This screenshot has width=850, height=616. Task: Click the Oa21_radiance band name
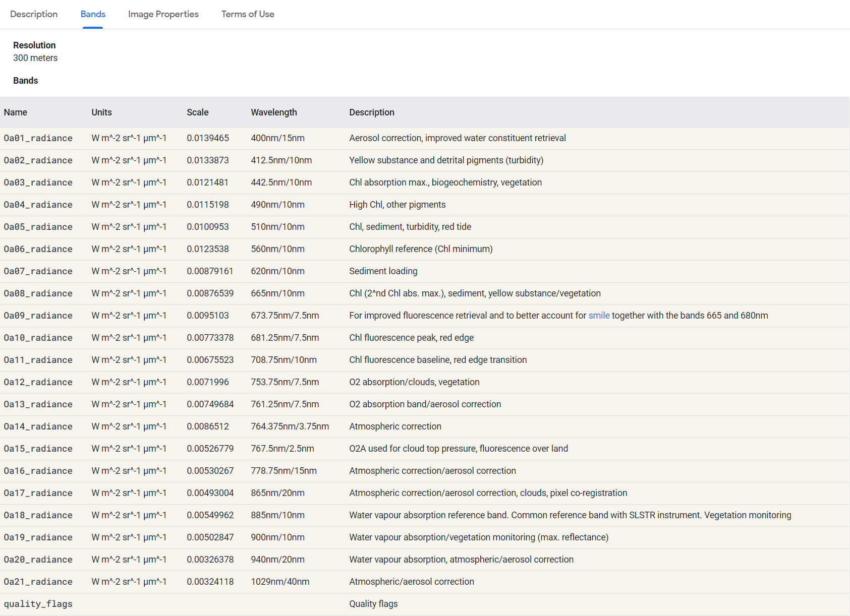[38, 582]
